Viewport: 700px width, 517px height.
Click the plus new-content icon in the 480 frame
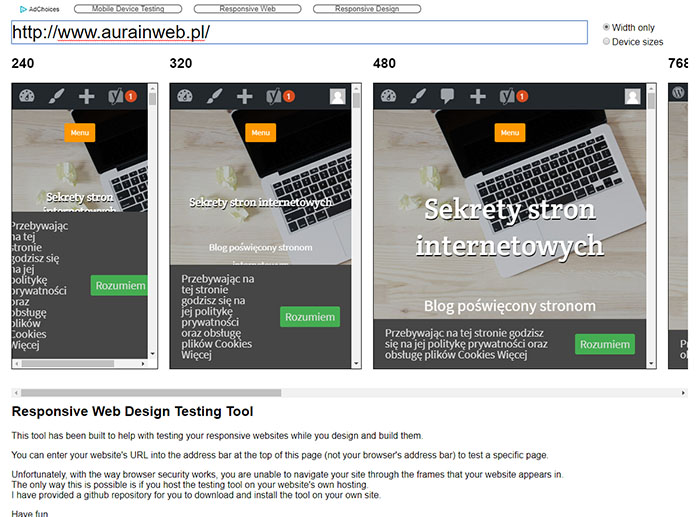click(478, 96)
